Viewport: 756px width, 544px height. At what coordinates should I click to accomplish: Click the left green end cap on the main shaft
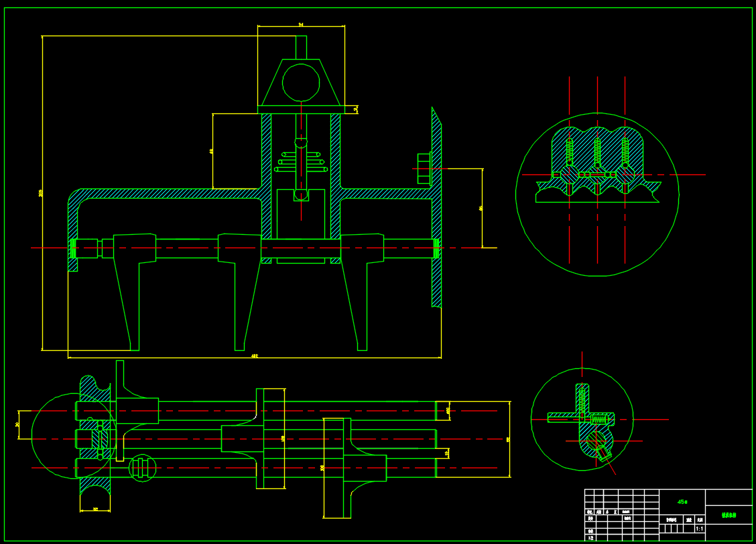[73, 249]
